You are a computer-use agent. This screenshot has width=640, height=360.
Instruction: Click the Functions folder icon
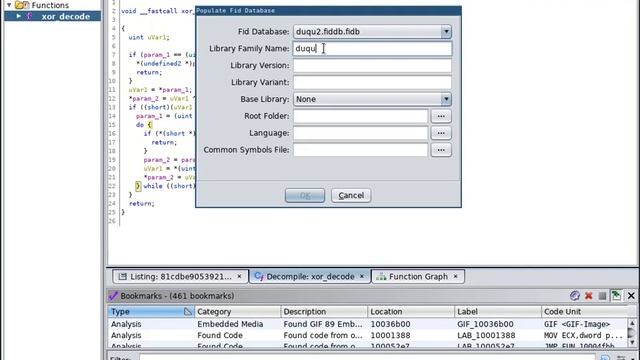click(x=22, y=5)
